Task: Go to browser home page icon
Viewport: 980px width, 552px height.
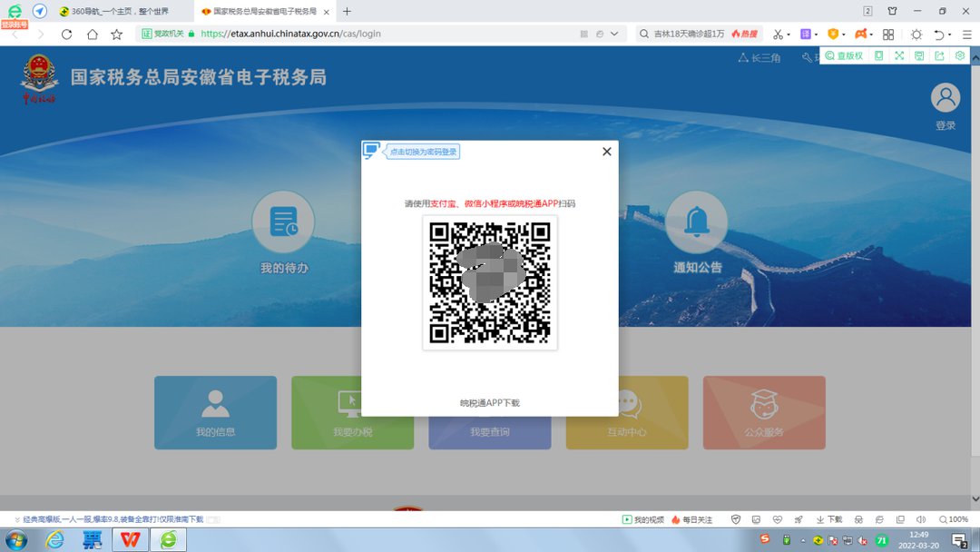Action: pos(92,34)
